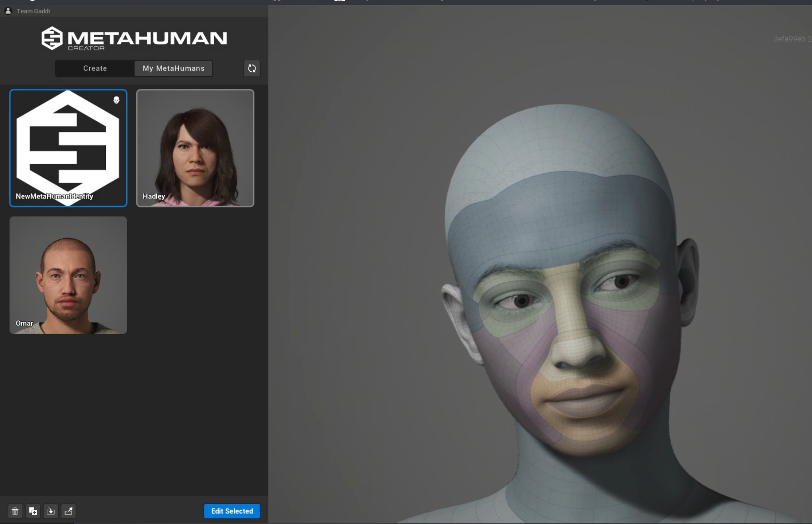Duplicate the selected MetaHuman
The width and height of the screenshot is (812, 524).
(x=33, y=511)
